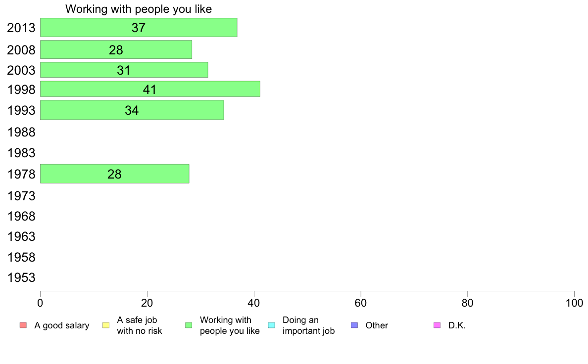This screenshot has height=364, width=588.
Task: Select the 2008 bar showing 28
Action: coord(116,49)
